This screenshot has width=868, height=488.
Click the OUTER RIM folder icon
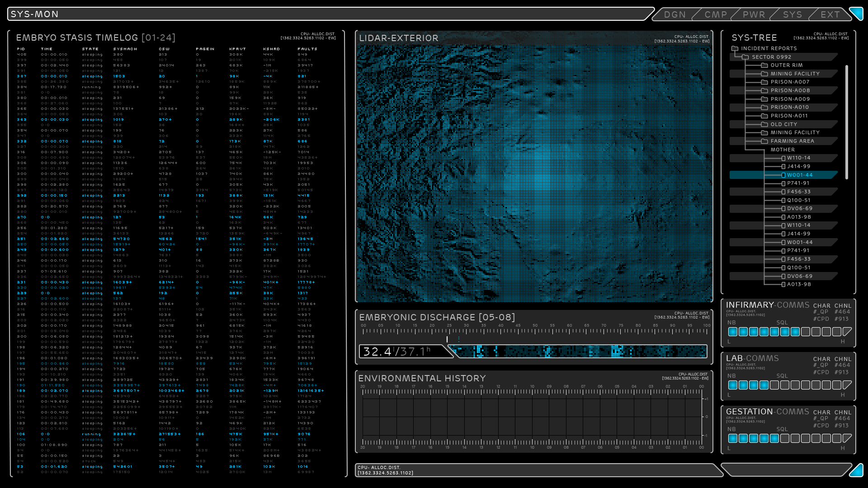(764, 66)
